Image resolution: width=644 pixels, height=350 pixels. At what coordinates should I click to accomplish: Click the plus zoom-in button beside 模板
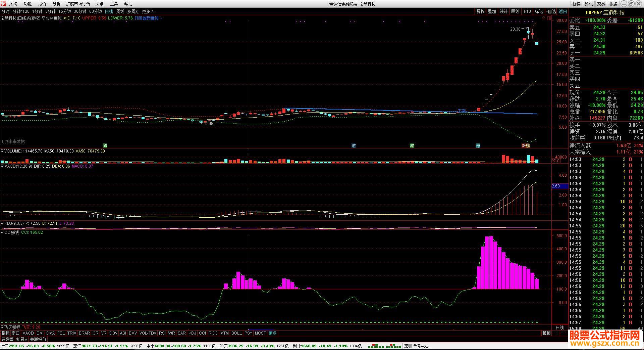[556, 333]
